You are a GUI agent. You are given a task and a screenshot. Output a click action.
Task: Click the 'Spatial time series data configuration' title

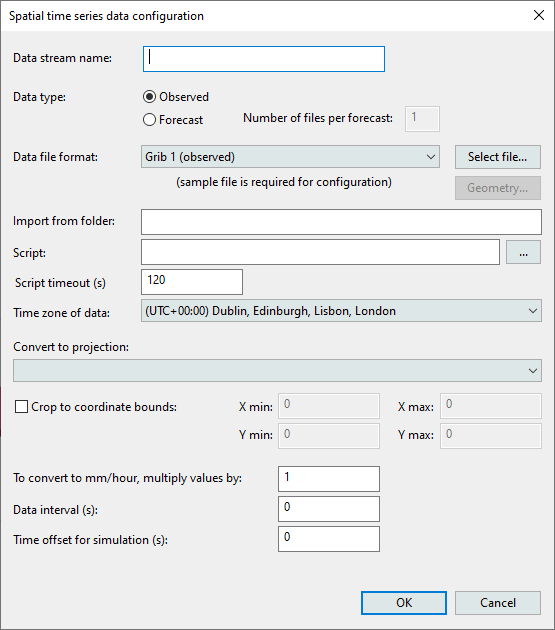point(106,16)
